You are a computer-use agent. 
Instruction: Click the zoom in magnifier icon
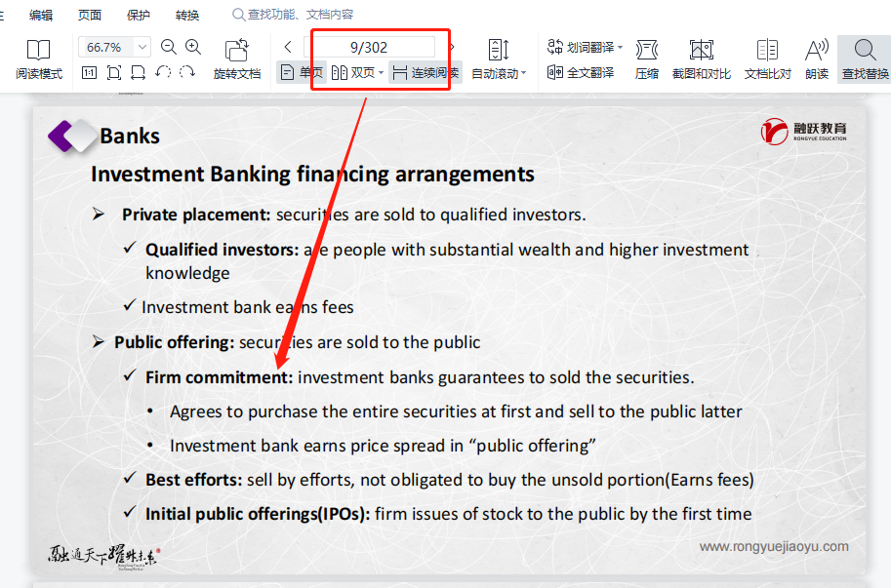pos(193,47)
